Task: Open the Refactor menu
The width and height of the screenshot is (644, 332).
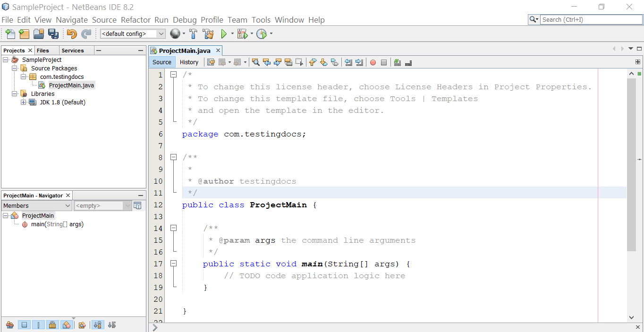Action: (136, 20)
